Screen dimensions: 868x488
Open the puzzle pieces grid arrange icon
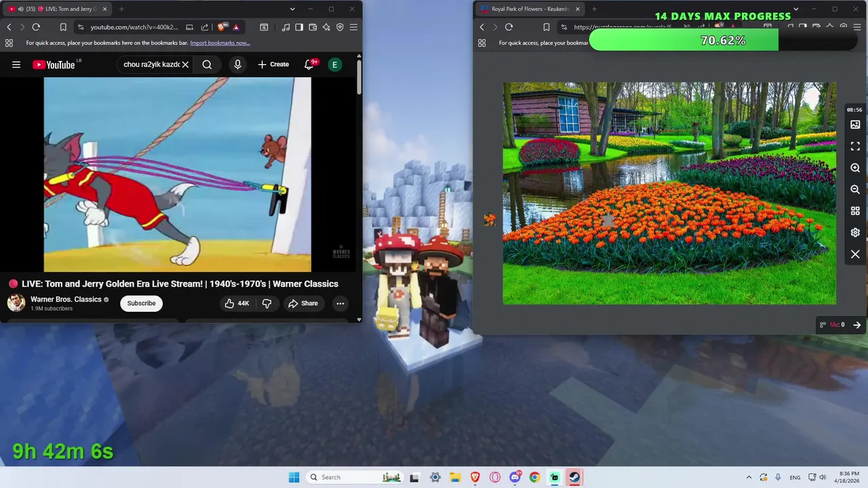tap(855, 211)
